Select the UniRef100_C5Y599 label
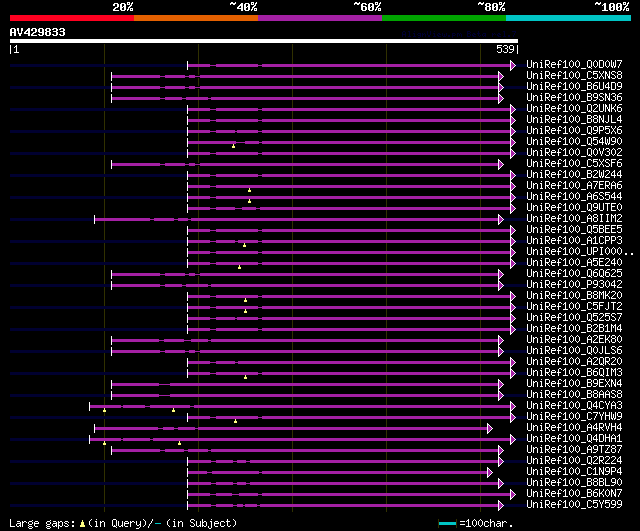The width and height of the screenshot is (640, 531). click(574, 505)
